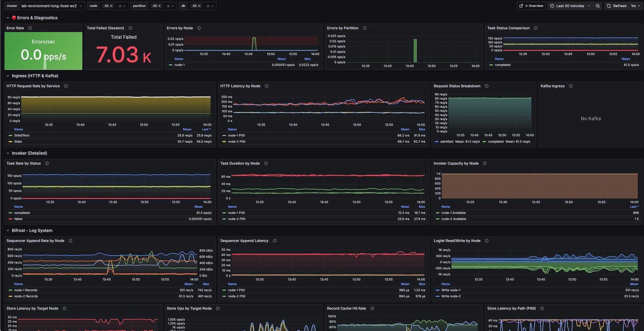The height and width of the screenshot is (331, 644).
Task: Go back via the Overview link
Action: (532, 6)
